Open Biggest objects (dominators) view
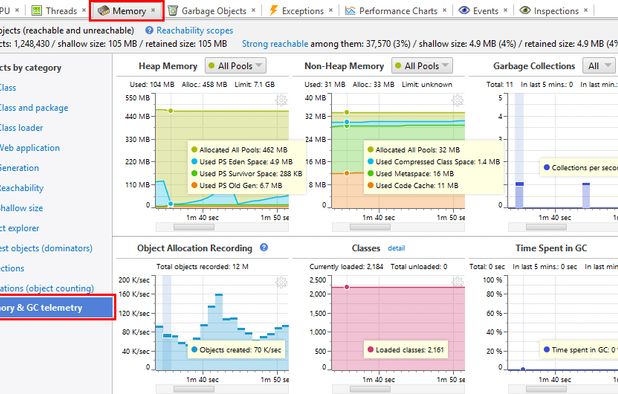This screenshot has width=618, height=394. tap(46, 249)
